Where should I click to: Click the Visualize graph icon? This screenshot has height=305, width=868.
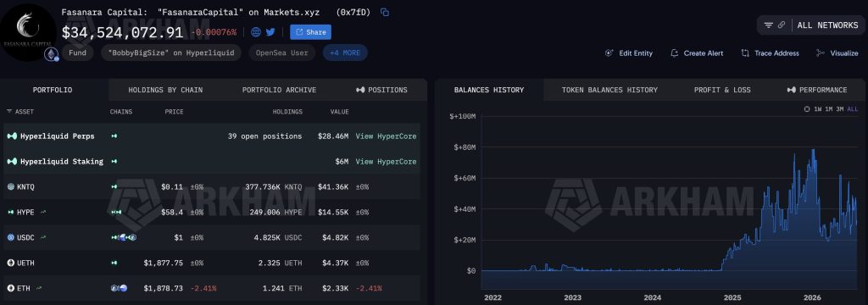pos(821,53)
